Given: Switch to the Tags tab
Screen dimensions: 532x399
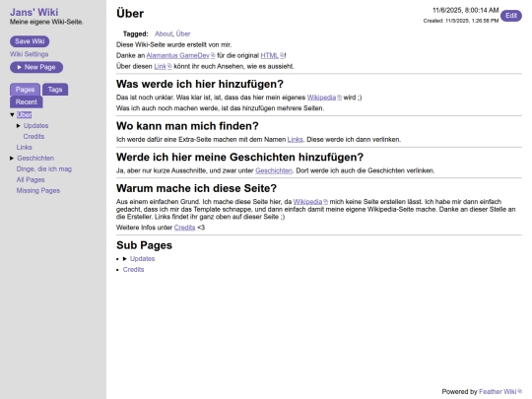Looking at the screenshot, I should (x=55, y=90).
